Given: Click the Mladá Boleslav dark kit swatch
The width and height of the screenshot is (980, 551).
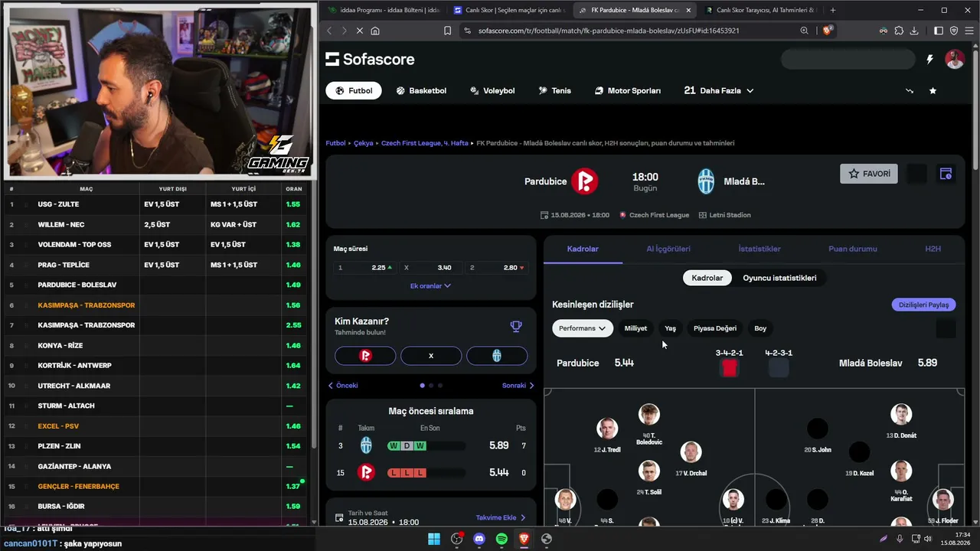Looking at the screenshot, I should (x=779, y=368).
